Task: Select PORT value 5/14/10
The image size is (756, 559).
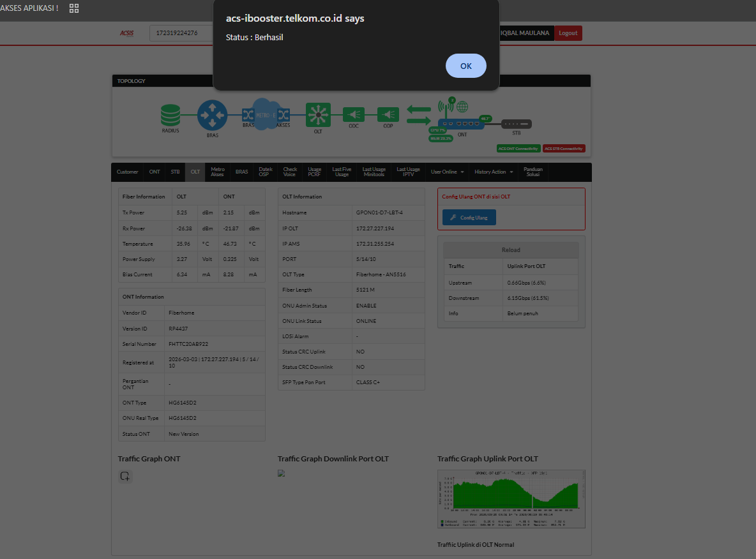Action: [x=365, y=259]
